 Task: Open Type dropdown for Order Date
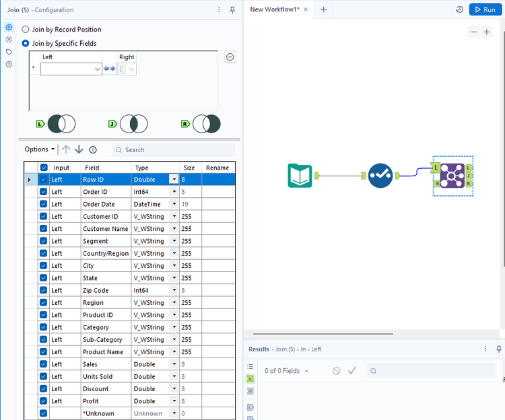(x=174, y=204)
